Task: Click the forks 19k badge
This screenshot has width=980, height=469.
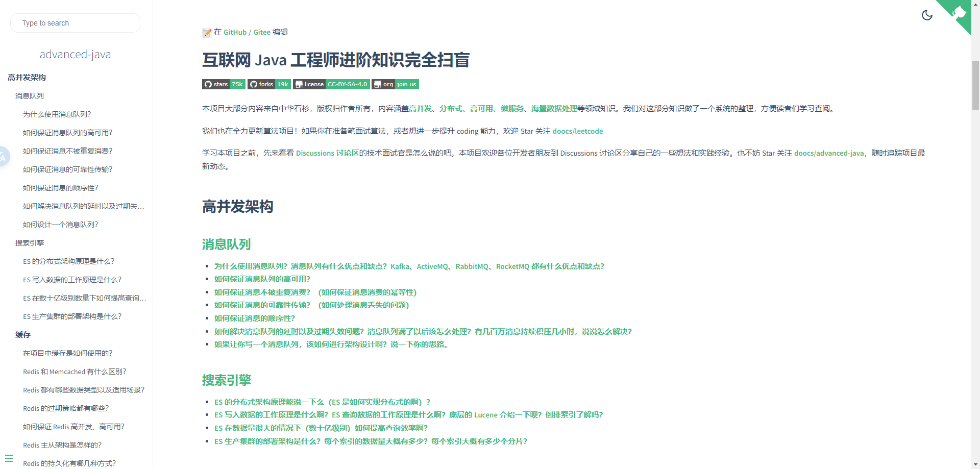Action: 268,84
